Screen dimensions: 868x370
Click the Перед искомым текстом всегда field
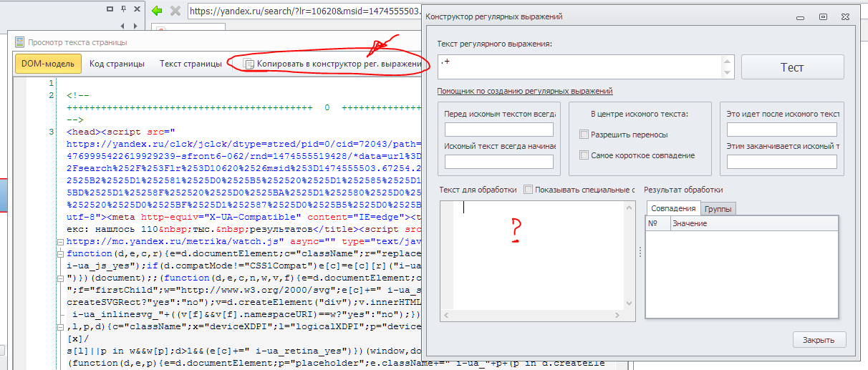coord(499,130)
